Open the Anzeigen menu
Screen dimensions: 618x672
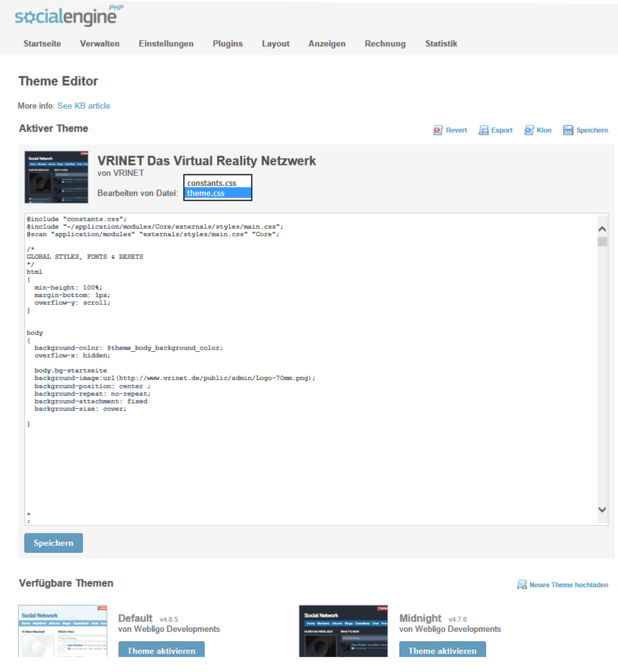327,44
